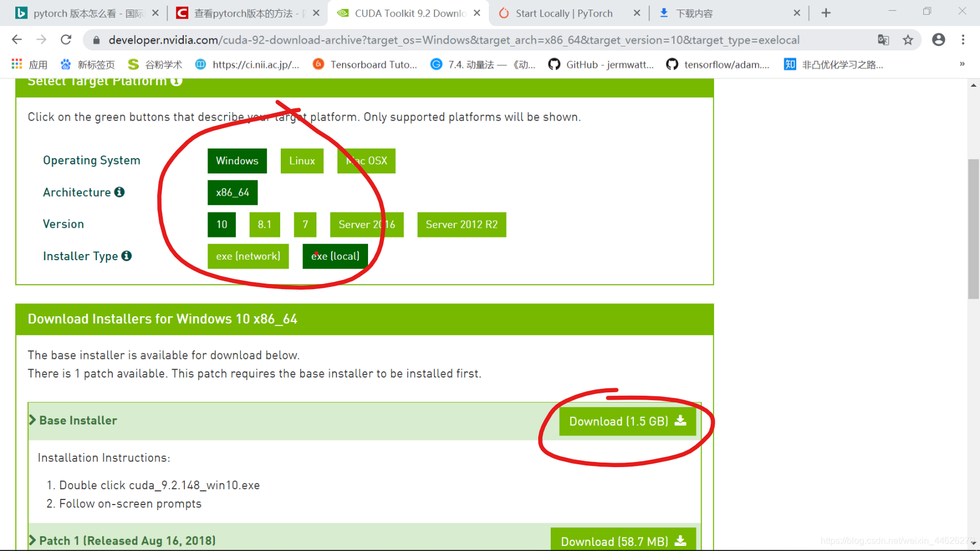The height and width of the screenshot is (551, 980).
Task: Close the 查看pytorch版本的方法 tab
Action: tap(316, 12)
